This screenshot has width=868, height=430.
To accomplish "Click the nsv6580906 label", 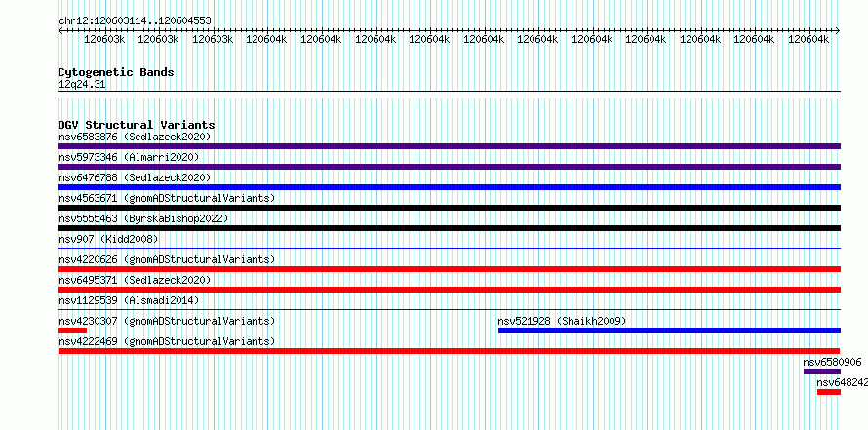I will coord(833,362).
